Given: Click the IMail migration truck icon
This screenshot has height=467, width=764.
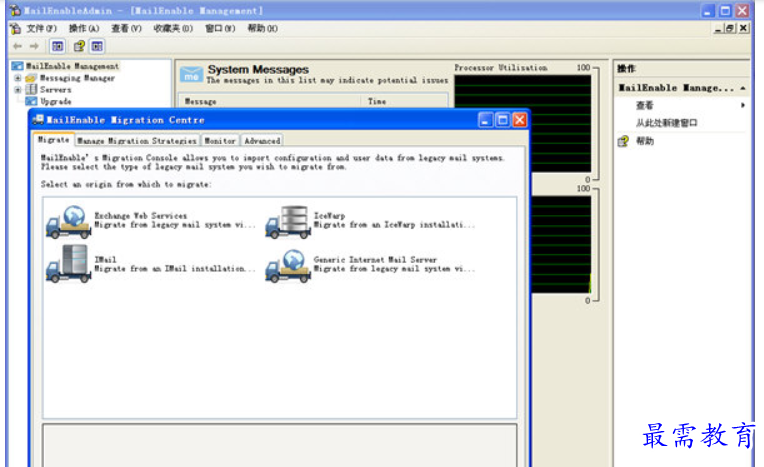Looking at the screenshot, I should 69,264.
